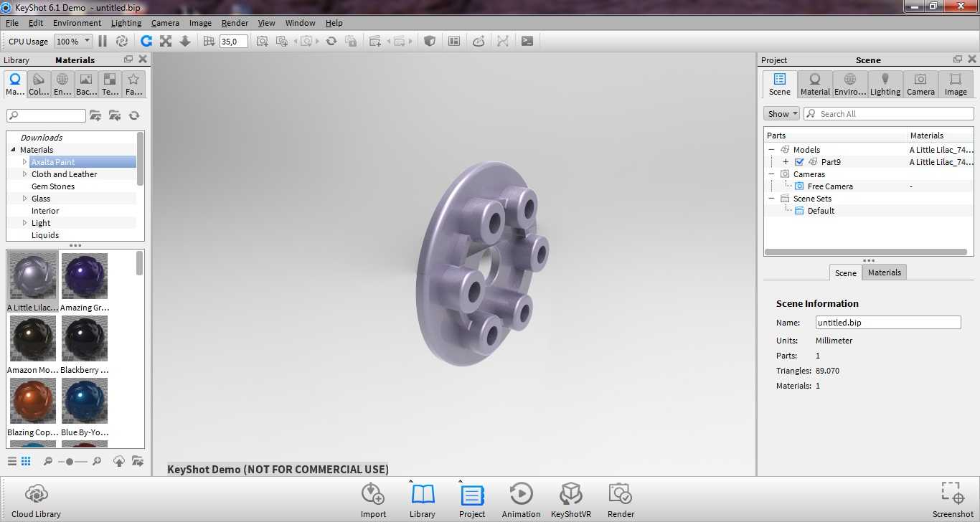980x522 pixels.
Task: Click the lock camera icon
Action: (x=351, y=41)
